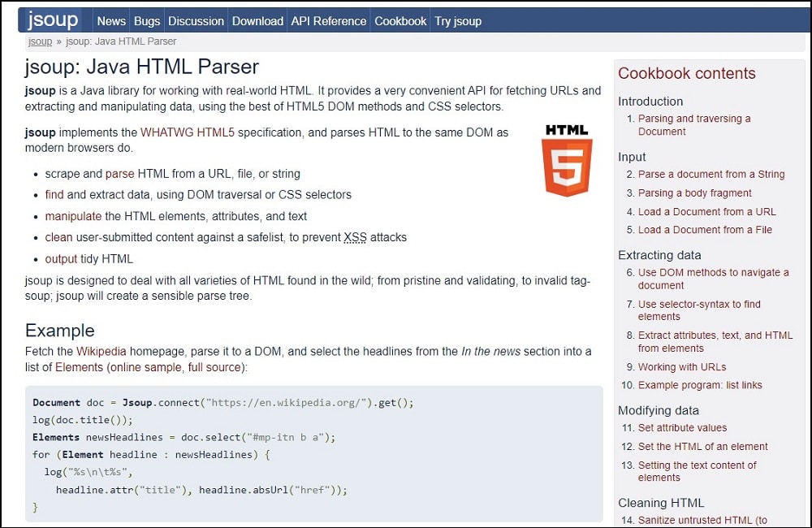The width and height of the screenshot is (812, 528).
Task: Select Try jsoup in the nav bar
Action: pyautogui.click(x=458, y=21)
